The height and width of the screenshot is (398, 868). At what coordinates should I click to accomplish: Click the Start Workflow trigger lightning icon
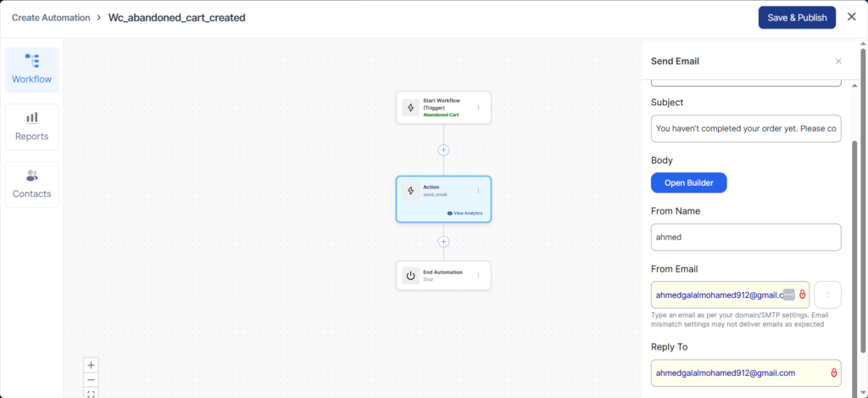410,108
